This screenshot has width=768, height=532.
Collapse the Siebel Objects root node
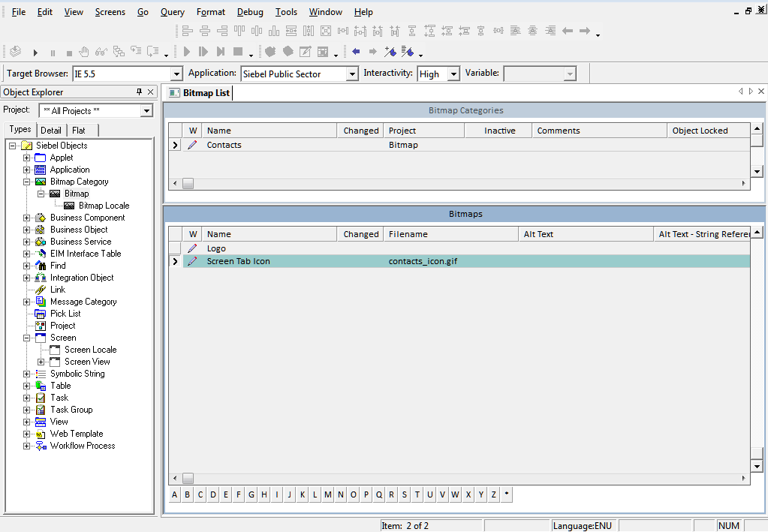(x=12, y=146)
